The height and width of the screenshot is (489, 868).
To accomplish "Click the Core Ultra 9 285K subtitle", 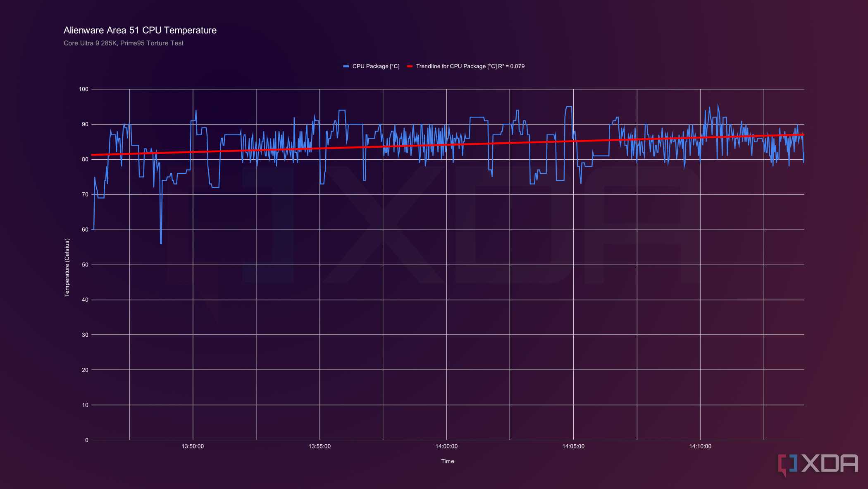I will pyautogui.click(x=124, y=43).
